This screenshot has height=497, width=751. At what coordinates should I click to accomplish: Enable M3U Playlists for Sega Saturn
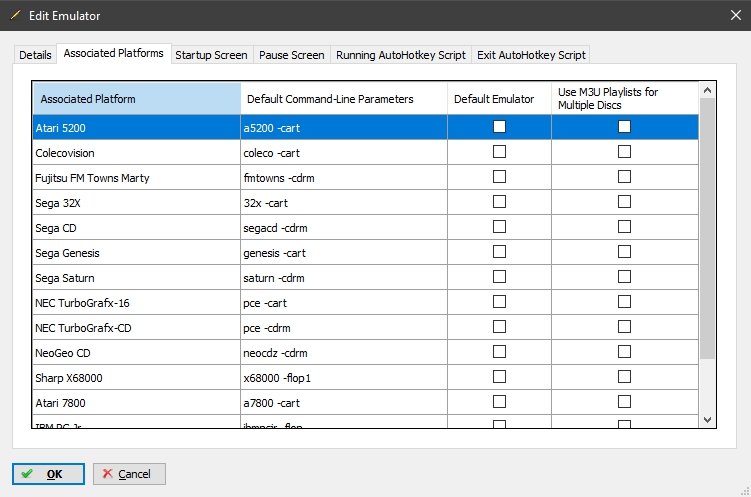click(x=624, y=277)
